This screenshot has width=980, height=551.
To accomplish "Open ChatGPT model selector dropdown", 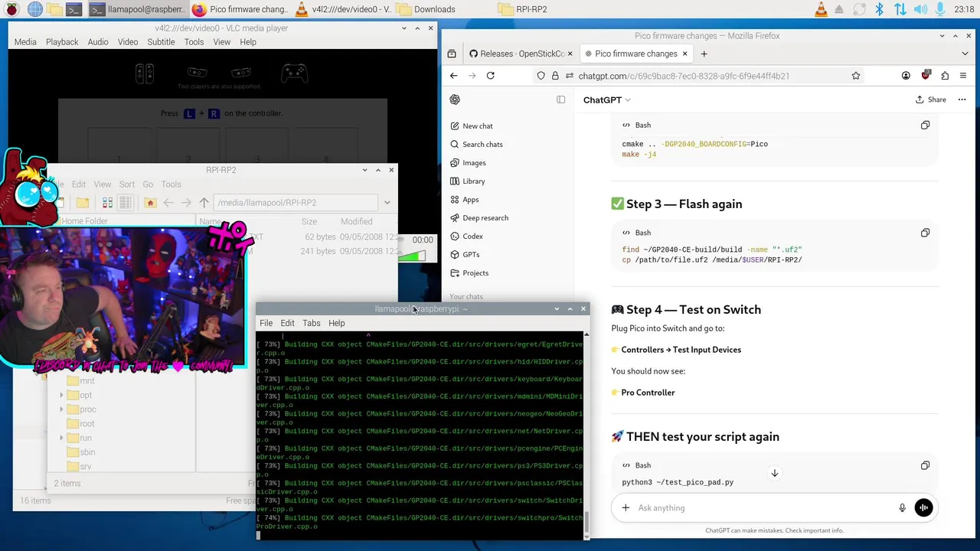I will coord(607,99).
